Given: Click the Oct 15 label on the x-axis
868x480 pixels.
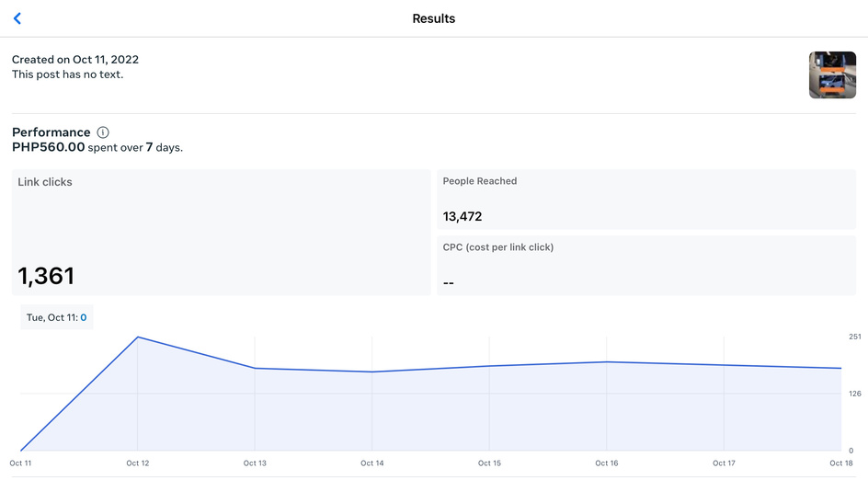Looking at the screenshot, I should point(490,463).
